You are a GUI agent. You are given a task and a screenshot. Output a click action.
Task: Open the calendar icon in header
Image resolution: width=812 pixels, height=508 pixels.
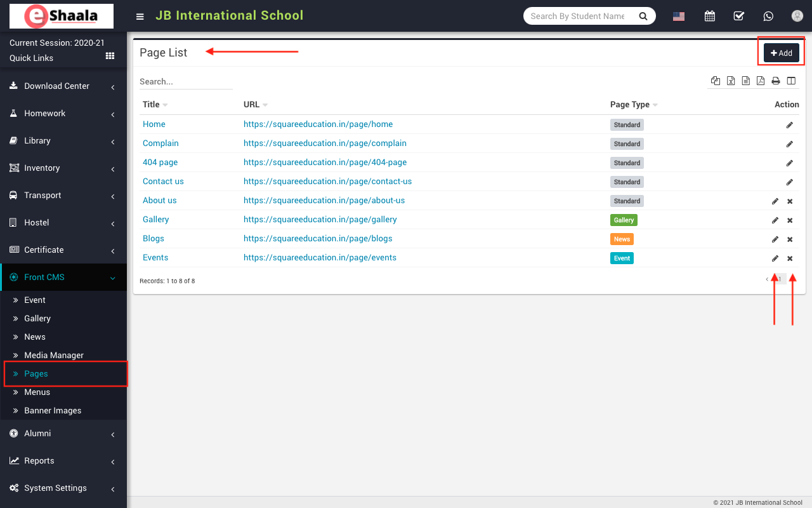coord(710,16)
